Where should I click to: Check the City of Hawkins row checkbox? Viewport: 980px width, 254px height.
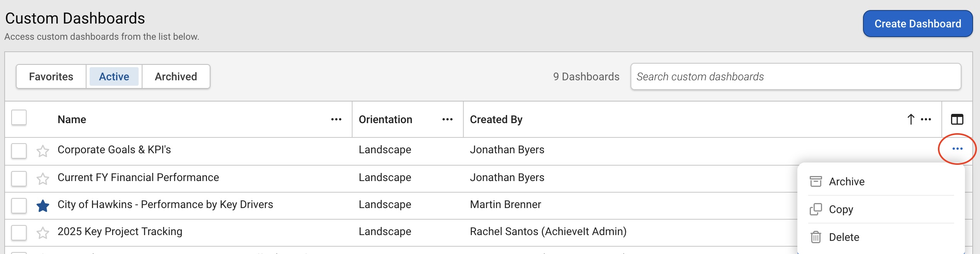pos(19,206)
